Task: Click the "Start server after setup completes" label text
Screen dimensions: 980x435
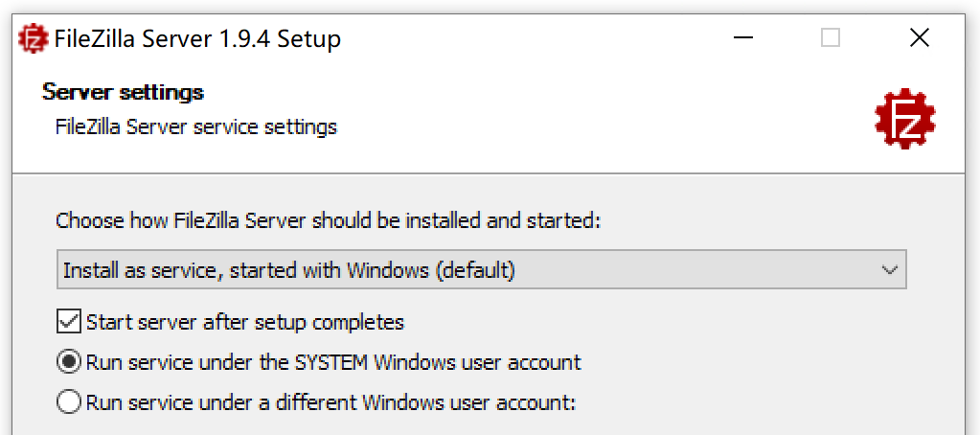Action: tap(245, 323)
